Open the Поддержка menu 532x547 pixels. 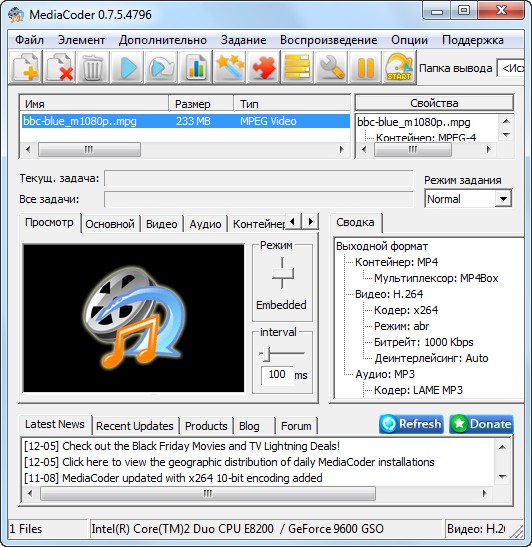473,40
